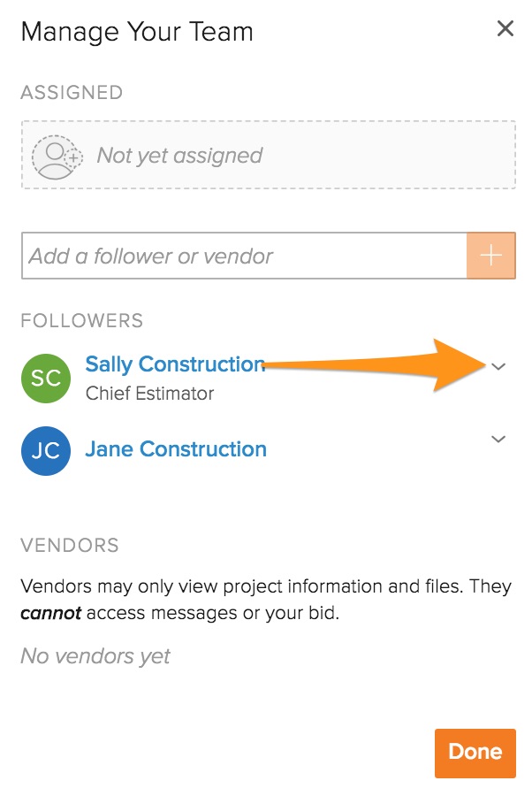
Task: Click the Chief Estimator subtitle
Action: tap(149, 393)
